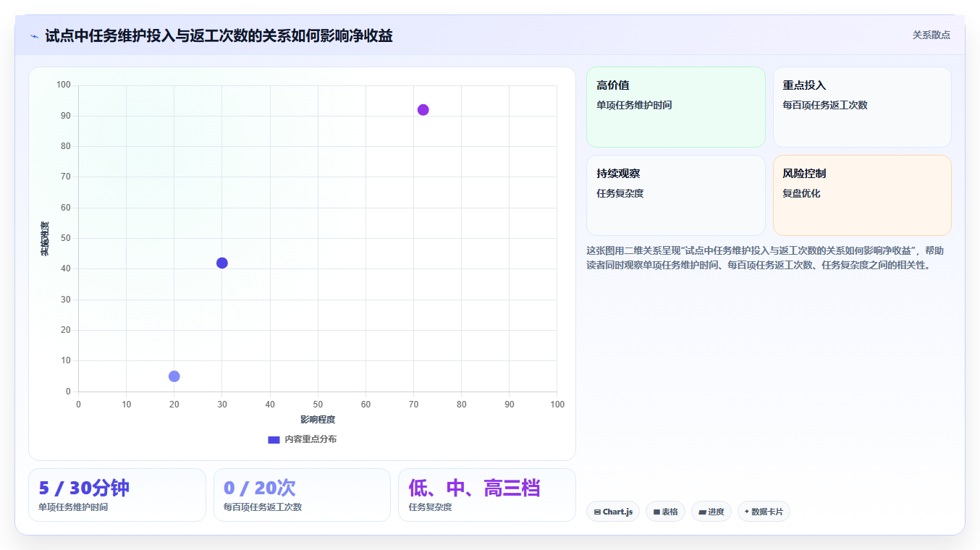Click the 关系散点 label at top right
The width and height of the screenshot is (980, 550).
[931, 35]
